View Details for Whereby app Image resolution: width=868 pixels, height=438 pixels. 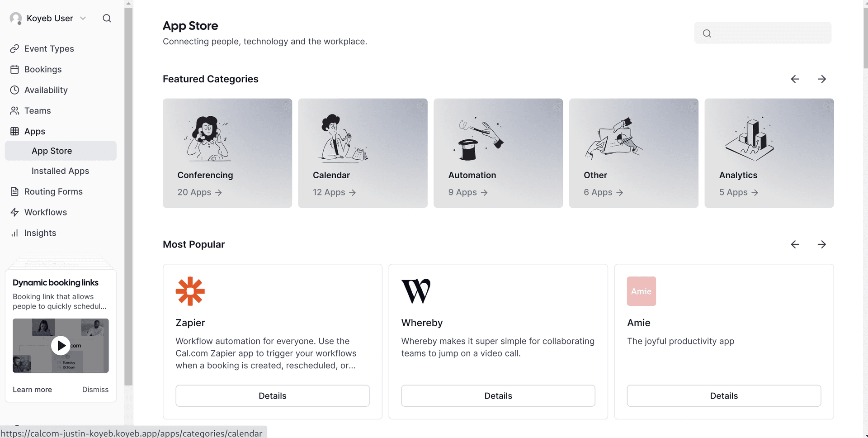498,396
